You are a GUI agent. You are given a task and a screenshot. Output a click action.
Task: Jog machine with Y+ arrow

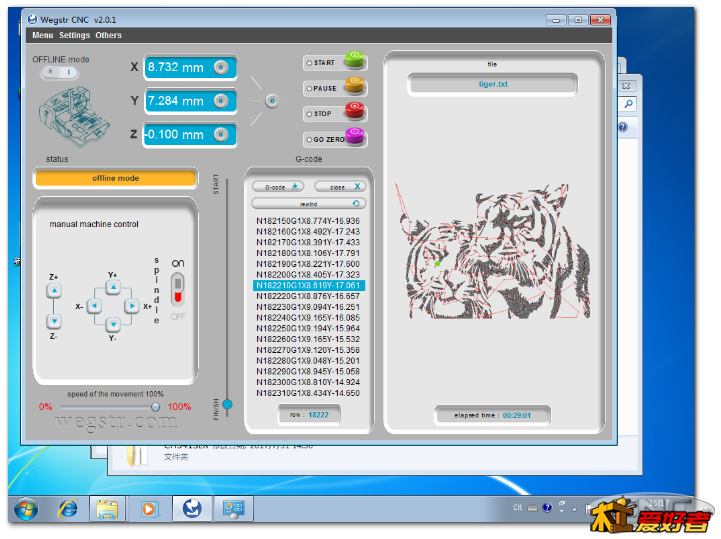[x=113, y=288]
